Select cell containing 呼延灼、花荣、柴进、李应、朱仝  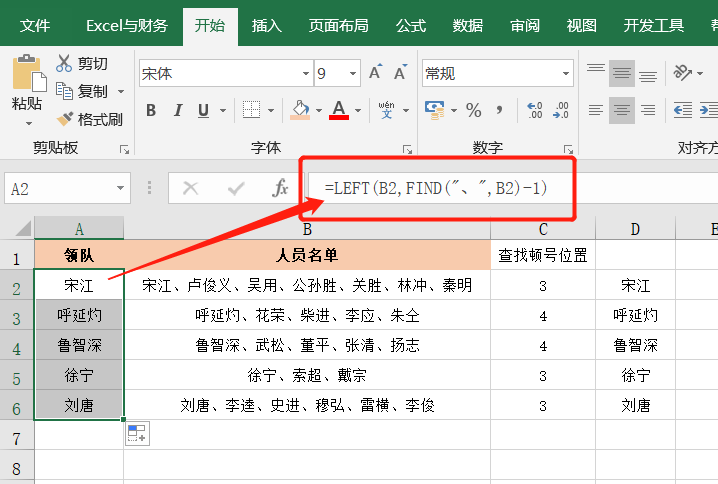point(307,315)
